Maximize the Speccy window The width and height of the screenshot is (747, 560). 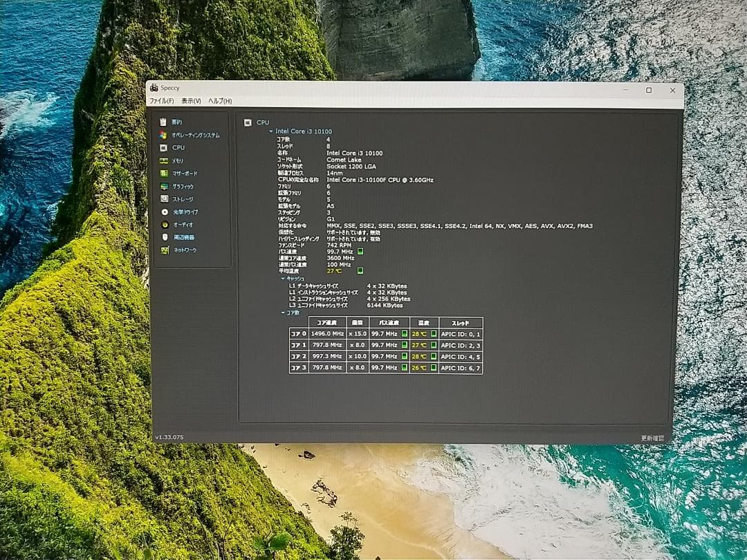649,90
